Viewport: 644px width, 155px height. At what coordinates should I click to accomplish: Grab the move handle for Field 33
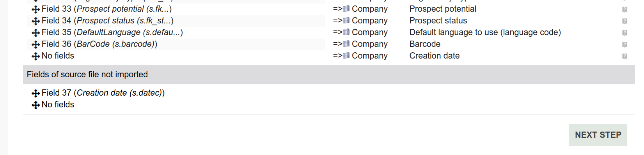(x=35, y=9)
